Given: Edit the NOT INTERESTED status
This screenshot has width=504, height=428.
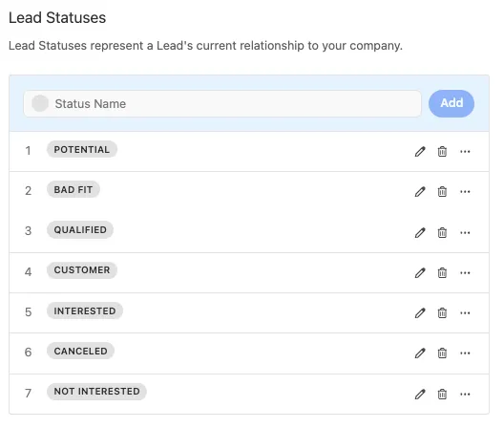Looking at the screenshot, I should (420, 395).
